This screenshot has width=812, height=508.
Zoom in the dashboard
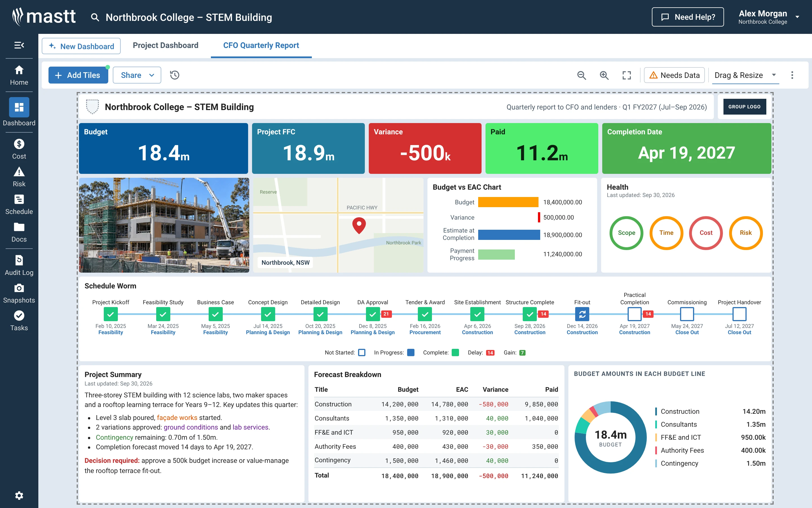click(x=604, y=75)
